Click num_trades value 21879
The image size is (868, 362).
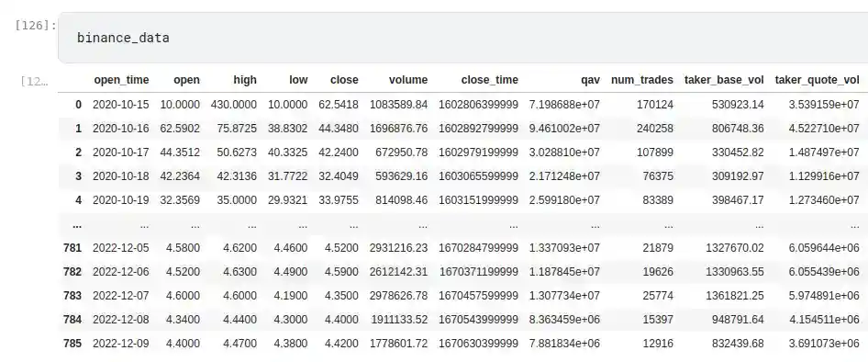(657, 248)
